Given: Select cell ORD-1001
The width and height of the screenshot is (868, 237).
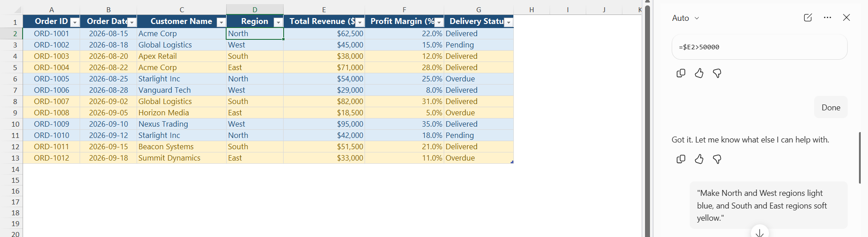Looking at the screenshot, I should tap(52, 33).
